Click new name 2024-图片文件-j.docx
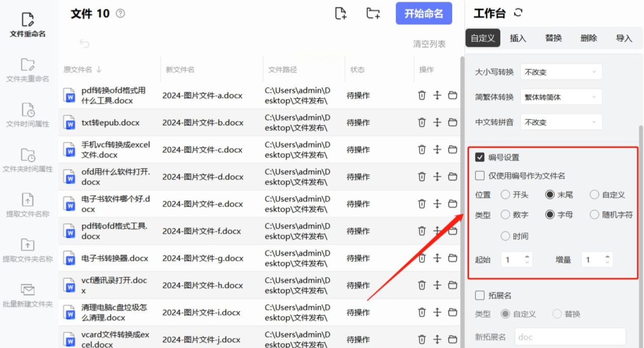This screenshot has height=348, width=644. click(x=201, y=340)
